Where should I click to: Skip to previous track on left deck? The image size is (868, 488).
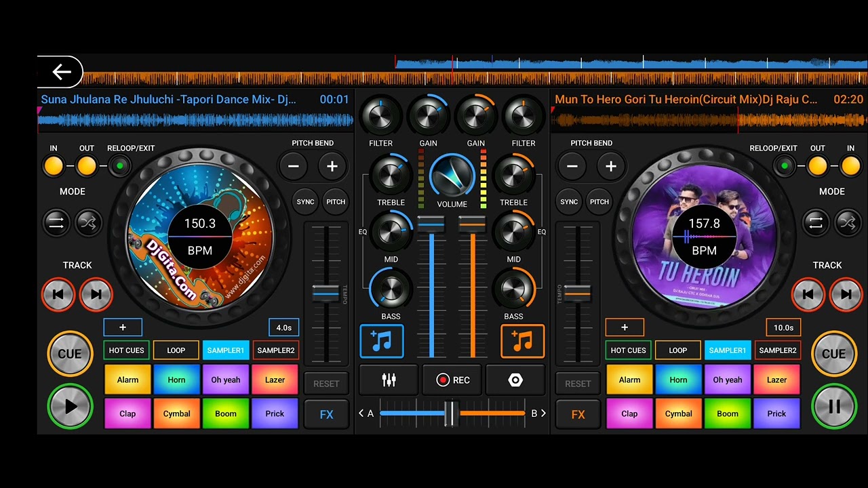click(58, 294)
